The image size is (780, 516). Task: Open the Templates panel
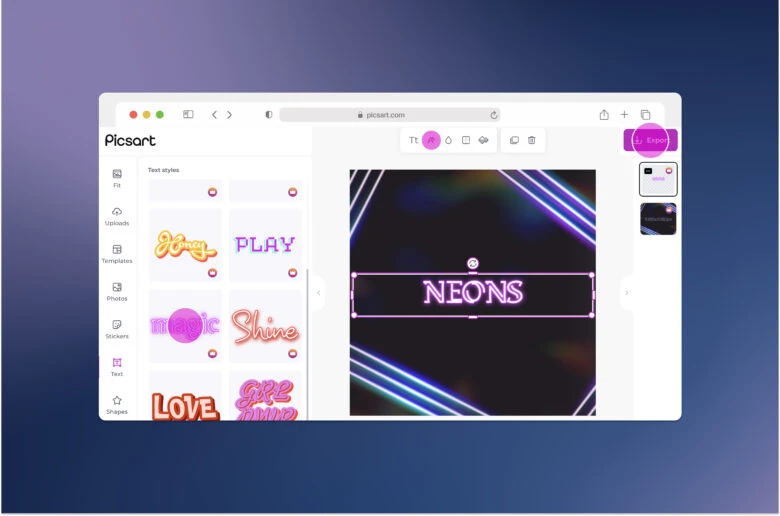(x=117, y=254)
